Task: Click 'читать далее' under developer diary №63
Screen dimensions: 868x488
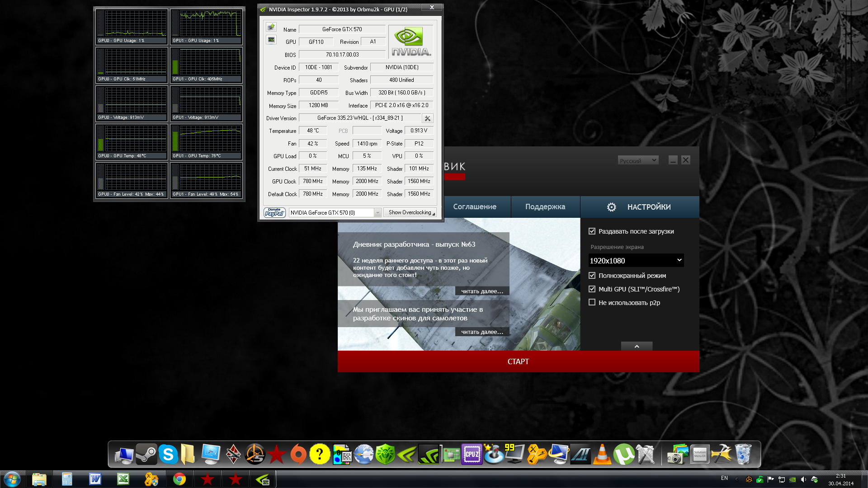Action: [x=482, y=291]
